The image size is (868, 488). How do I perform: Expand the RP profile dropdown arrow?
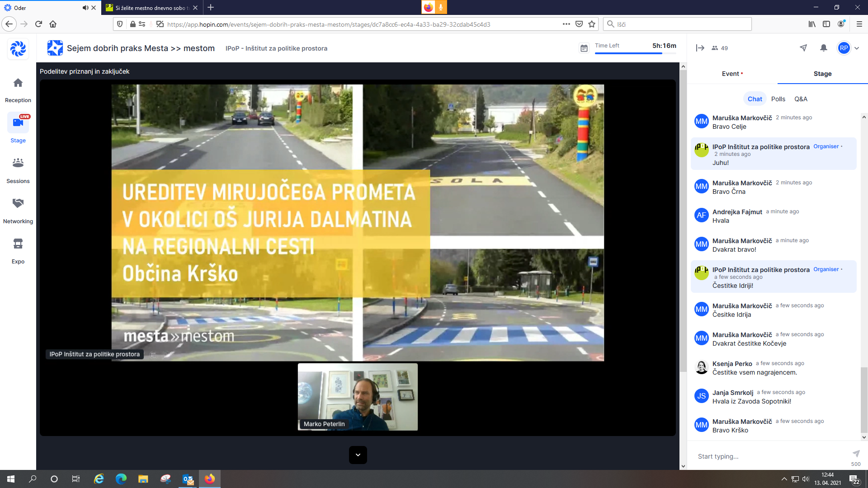857,48
